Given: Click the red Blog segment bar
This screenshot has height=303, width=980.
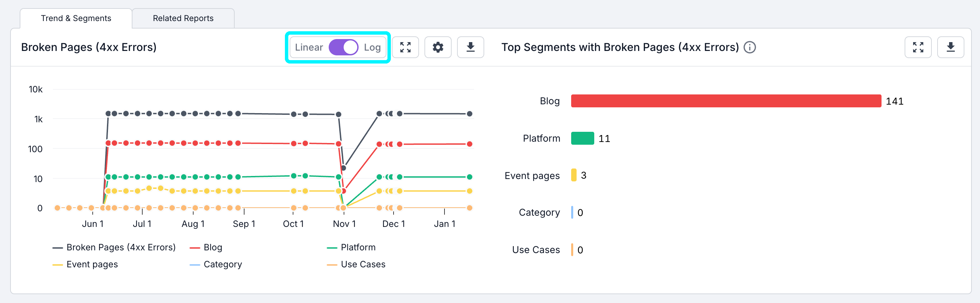Looking at the screenshot, I should [725, 101].
